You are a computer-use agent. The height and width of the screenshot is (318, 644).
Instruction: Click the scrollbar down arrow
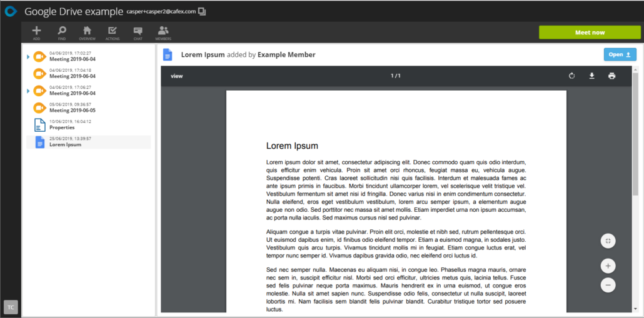tap(635, 309)
